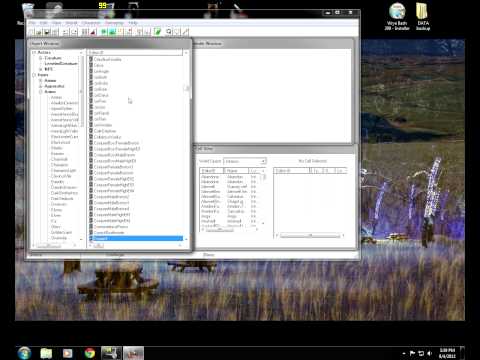The height and width of the screenshot is (360, 480).
Task: Open the DATA backup desktop folder
Action: point(423,17)
